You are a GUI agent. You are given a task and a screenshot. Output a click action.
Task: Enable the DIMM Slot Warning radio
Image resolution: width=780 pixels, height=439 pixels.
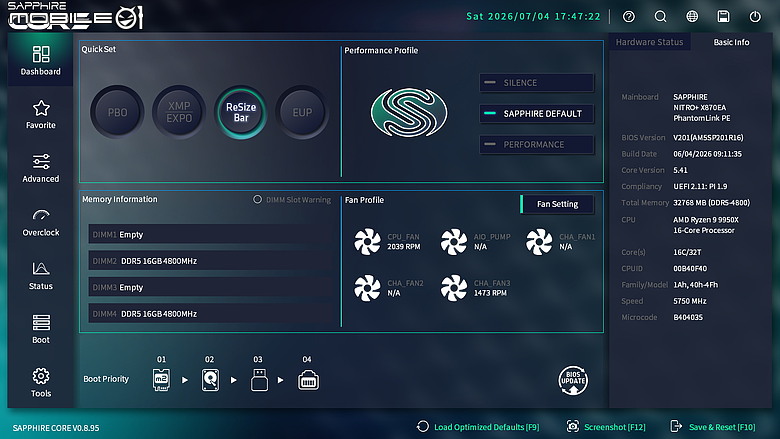click(257, 199)
